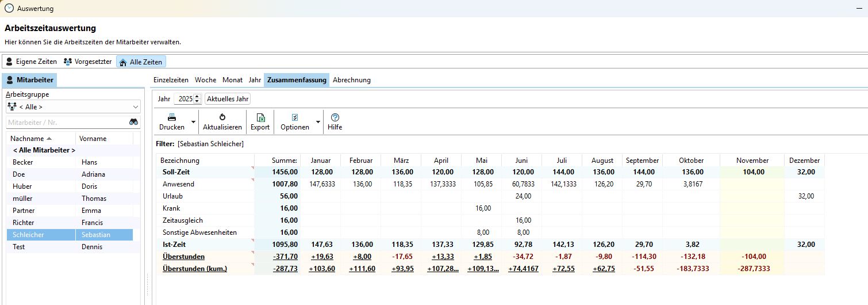Click into the Mitarbeiter / Nr. search field
The width and height of the screenshot is (868, 305).
(66, 122)
